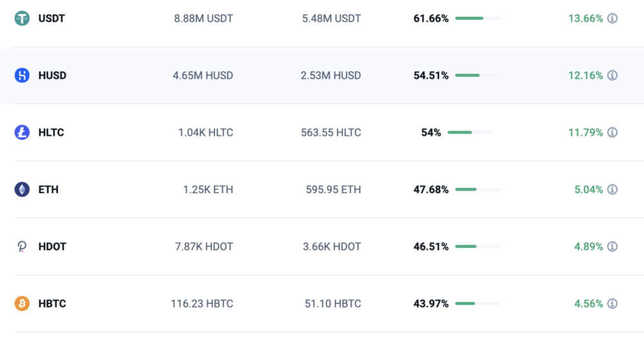Click the ETH Ethereum coin icon
The image size is (644, 340).
tap(22, 189)
